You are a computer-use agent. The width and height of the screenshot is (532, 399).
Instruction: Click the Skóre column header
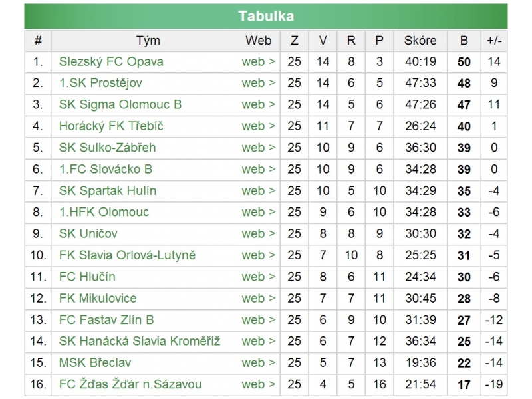tap(420, 40)
